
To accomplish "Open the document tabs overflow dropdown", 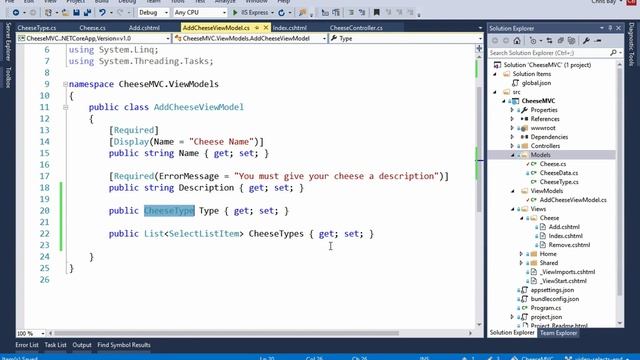I will pyautogui.click(x=480, y=28).
